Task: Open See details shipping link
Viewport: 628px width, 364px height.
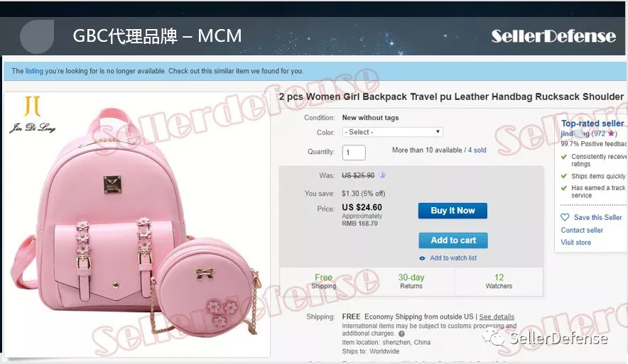Action: (497, 316)
